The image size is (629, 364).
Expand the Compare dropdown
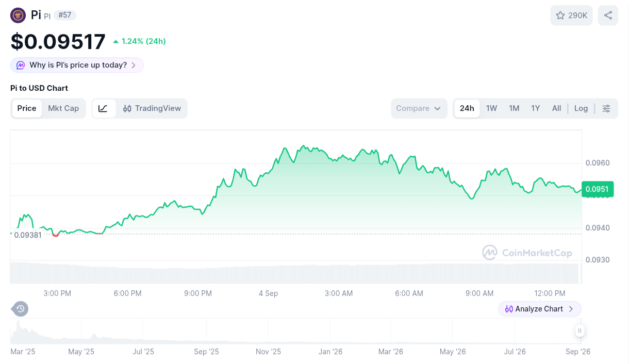coord(419,108)
